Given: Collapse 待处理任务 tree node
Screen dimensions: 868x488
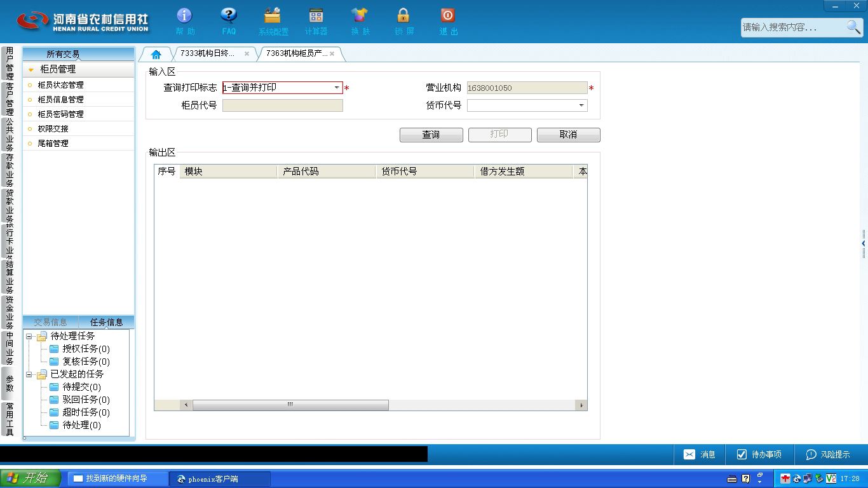Looking at the screenshot, I should 29,336.
